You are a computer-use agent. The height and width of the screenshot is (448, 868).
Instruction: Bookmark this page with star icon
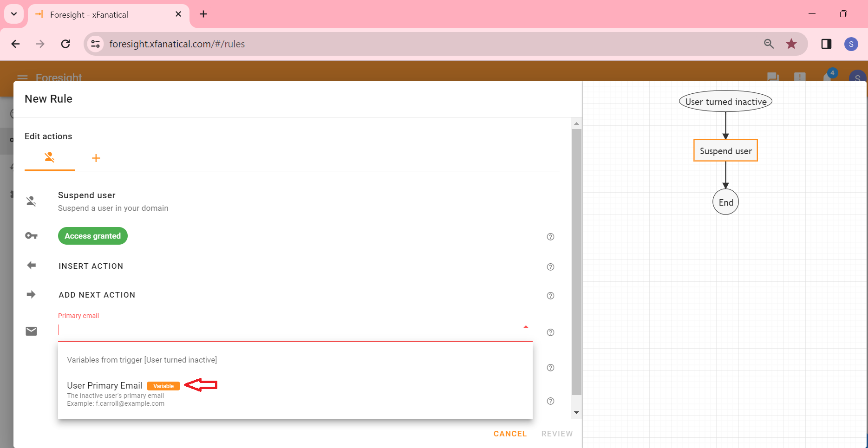(x=791, y=44)
